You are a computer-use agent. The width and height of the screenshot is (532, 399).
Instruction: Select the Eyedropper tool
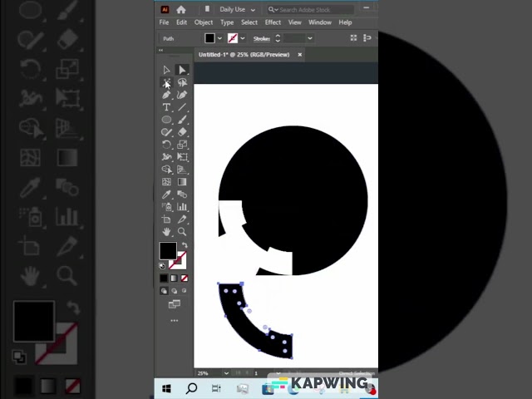(x=166, y=195)
